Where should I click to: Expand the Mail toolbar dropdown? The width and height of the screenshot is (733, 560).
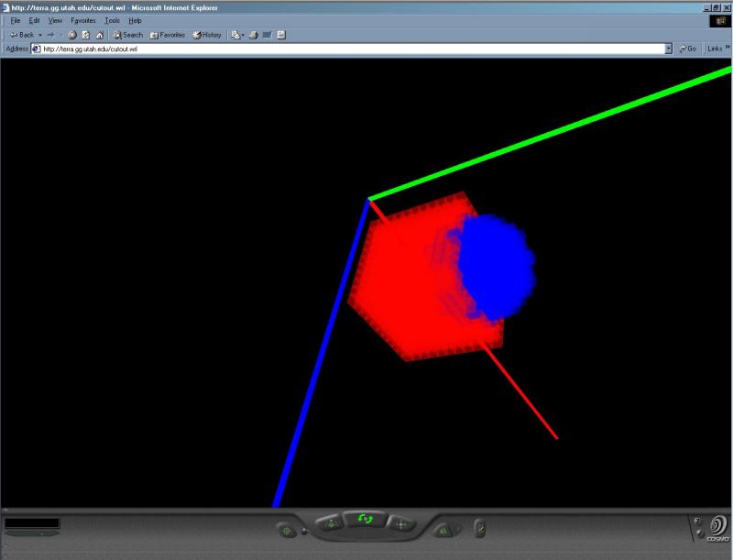tap(243, 35)
